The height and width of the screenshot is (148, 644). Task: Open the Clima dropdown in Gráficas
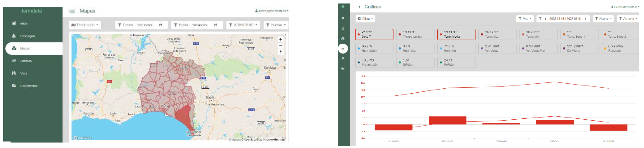[x=365, y=19]
